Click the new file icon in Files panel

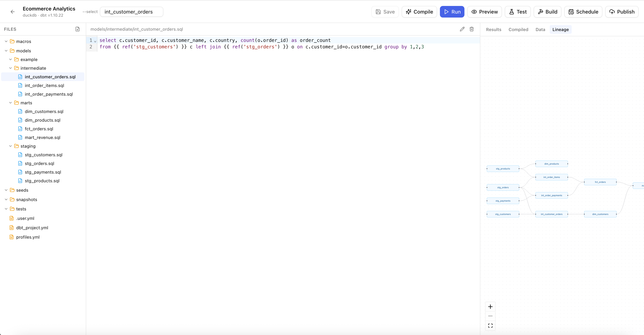coord(78,29)
